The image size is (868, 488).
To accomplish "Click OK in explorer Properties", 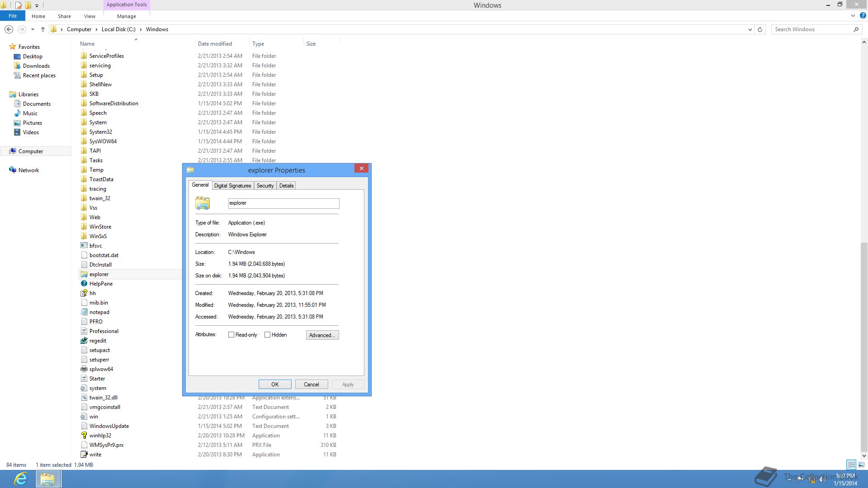I will 275,385.
